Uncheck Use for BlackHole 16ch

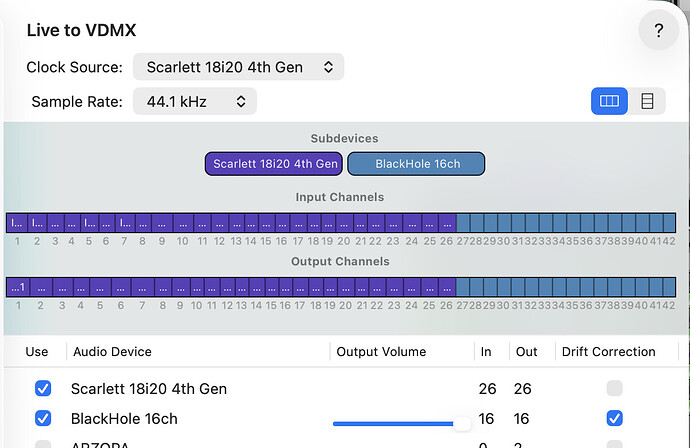coord(43,418)
